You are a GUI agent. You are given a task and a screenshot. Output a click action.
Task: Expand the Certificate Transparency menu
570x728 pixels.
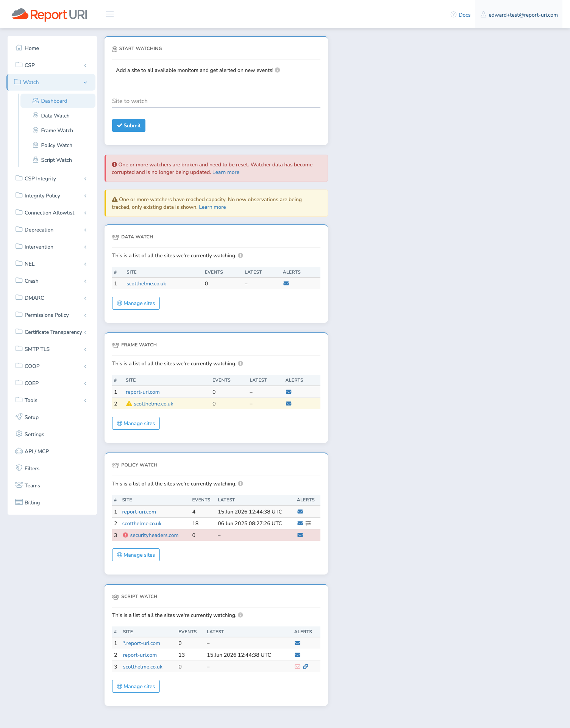pyautogui.click(x=52, y=332)
